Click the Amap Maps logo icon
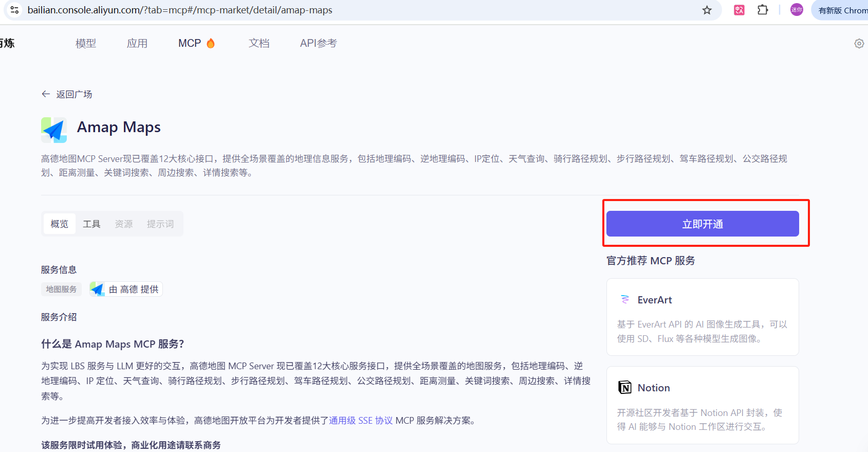Viewport: 868px width, 452px height. 54,130
